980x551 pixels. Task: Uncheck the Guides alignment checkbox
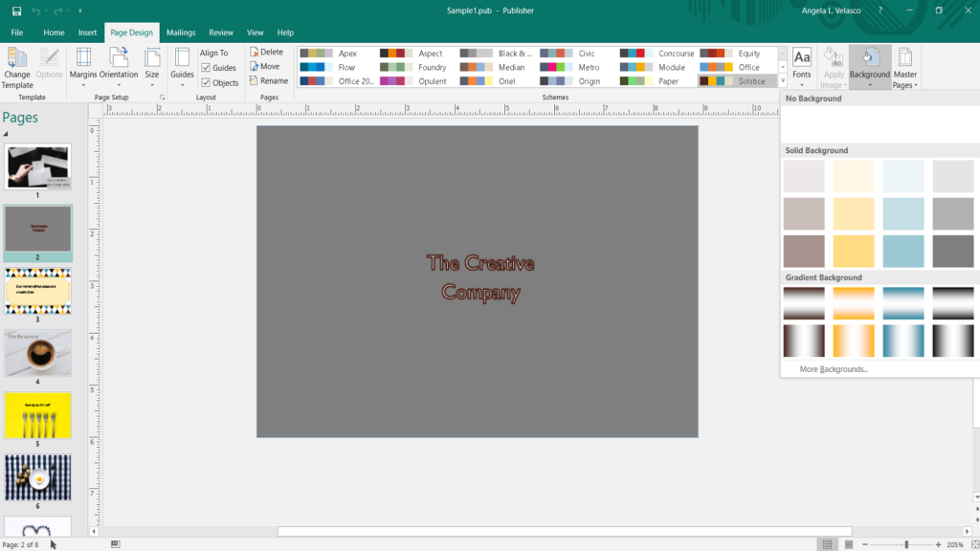tap(208, 67)
